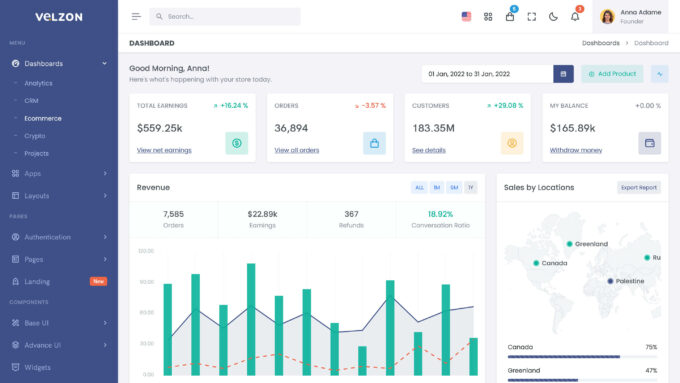This screenshot has width=680, height=383.
Task: Open the View net earnings link
Action: [164, 150]
